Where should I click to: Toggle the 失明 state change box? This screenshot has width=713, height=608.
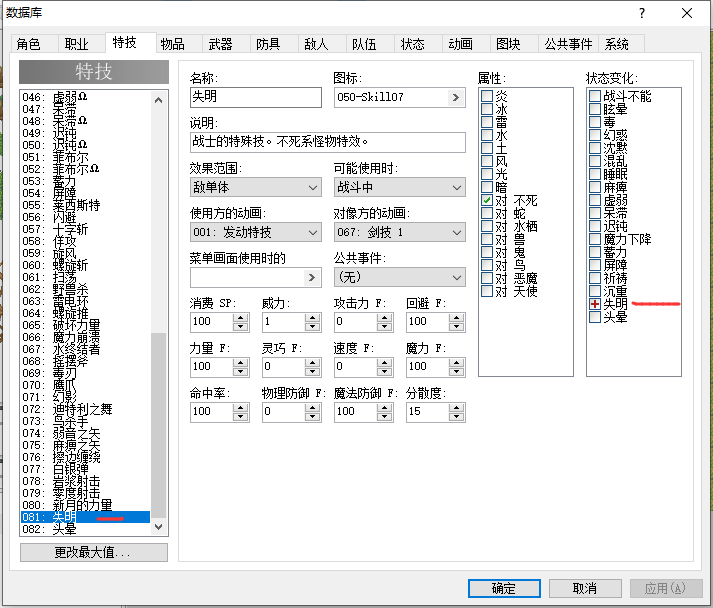point(595,304)
